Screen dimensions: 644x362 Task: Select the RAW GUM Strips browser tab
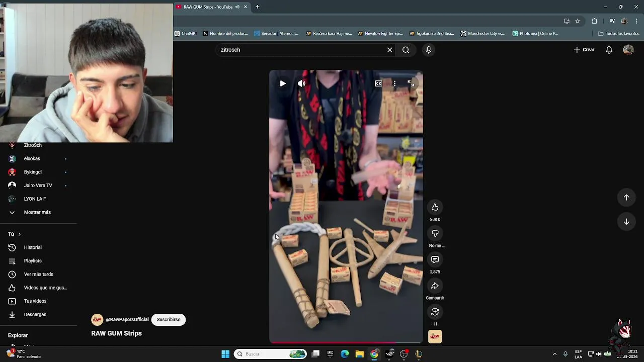(x=207, y=7)
